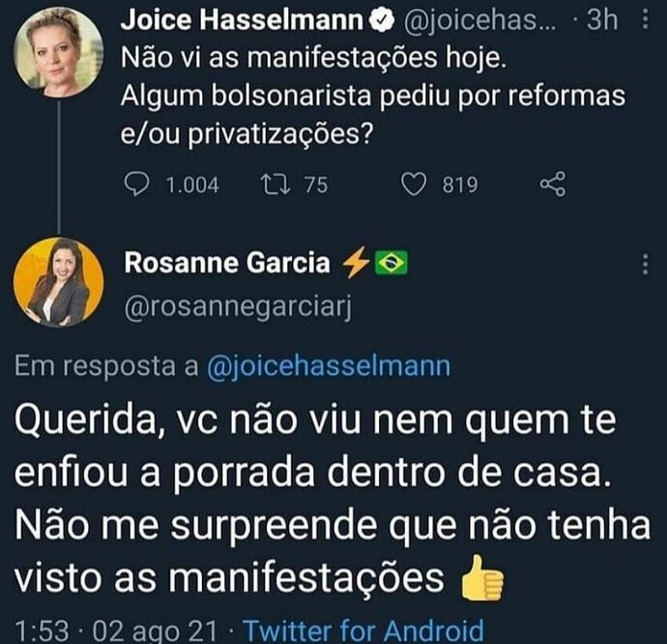Click the reply bubble icon on Joice's tweet
Screen dimensions: 667x644
pos(139,184)
